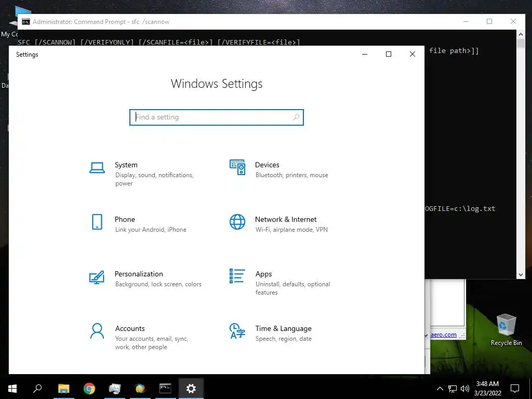Show hidden tray icons chevron

(440, 389)
